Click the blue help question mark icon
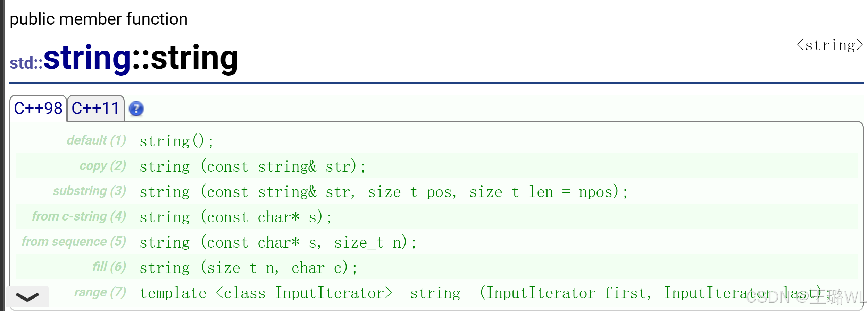 click(136, 109)
